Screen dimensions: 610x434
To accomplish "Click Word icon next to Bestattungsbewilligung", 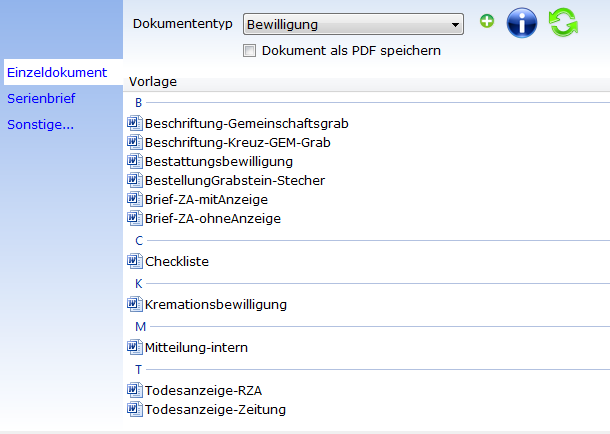I will point(135,161).
